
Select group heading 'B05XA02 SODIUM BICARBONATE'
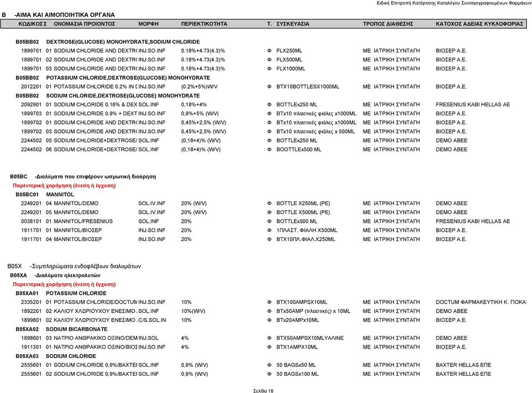click(62, 330)
